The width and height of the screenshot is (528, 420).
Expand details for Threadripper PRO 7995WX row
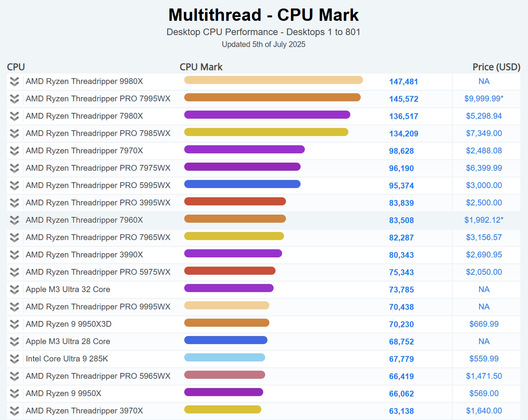pyautogui.click(x=14, y=99)
